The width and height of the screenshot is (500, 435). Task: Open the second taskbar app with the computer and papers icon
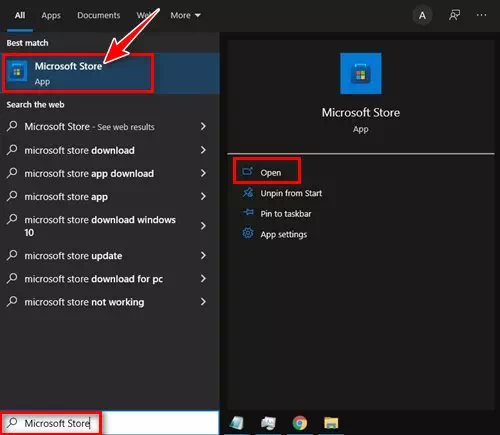[x=268, y=423]
